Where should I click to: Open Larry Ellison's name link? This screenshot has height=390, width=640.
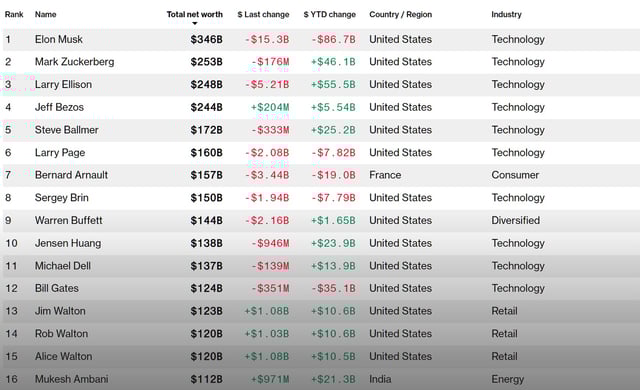click(63, 84)
